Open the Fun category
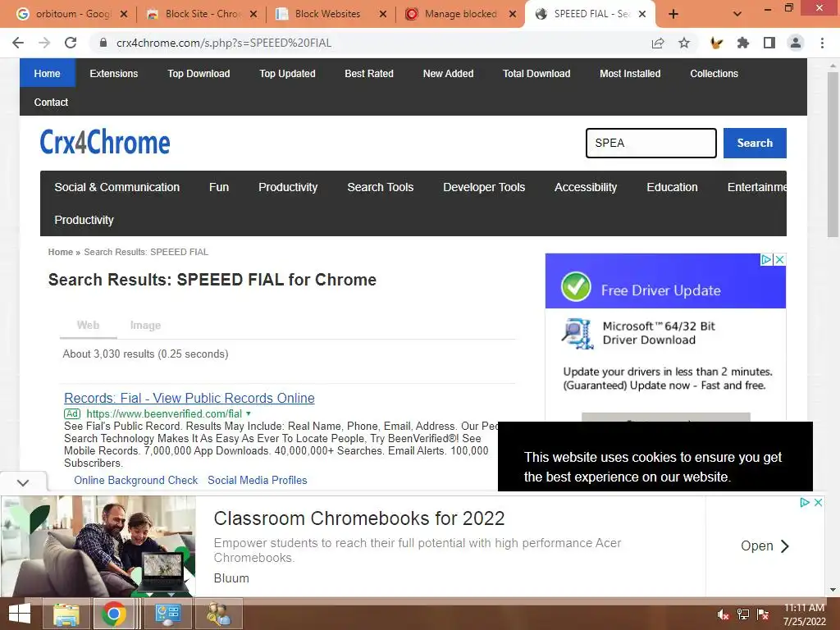Image resolution: width=840 pixels, height=630 pixels. pos(219,187)
